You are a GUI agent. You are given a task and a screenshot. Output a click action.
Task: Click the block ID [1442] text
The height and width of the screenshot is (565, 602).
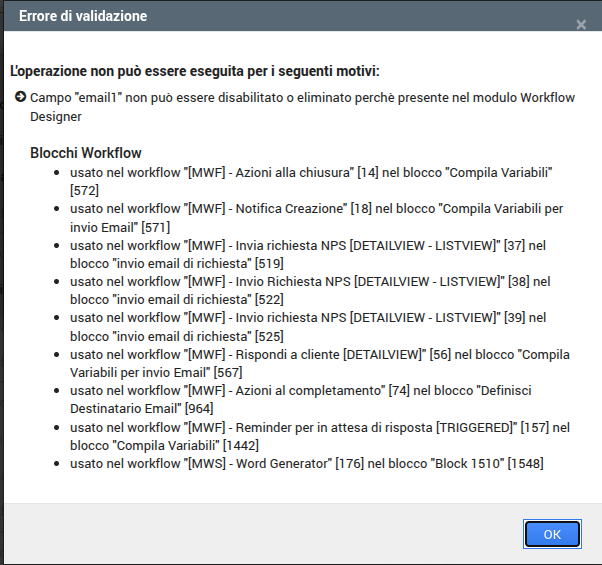click(241, 445)
